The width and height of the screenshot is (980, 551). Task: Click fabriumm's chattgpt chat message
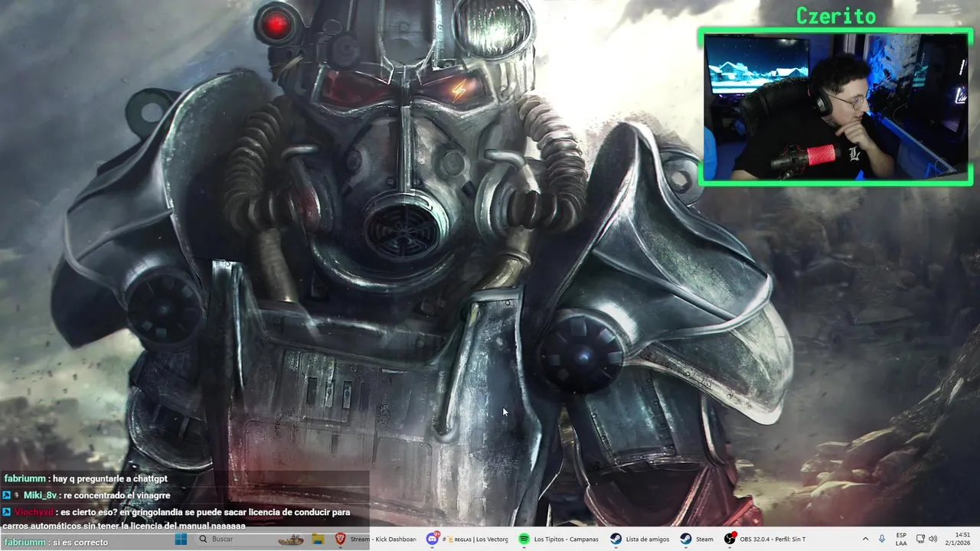[85, 479]
